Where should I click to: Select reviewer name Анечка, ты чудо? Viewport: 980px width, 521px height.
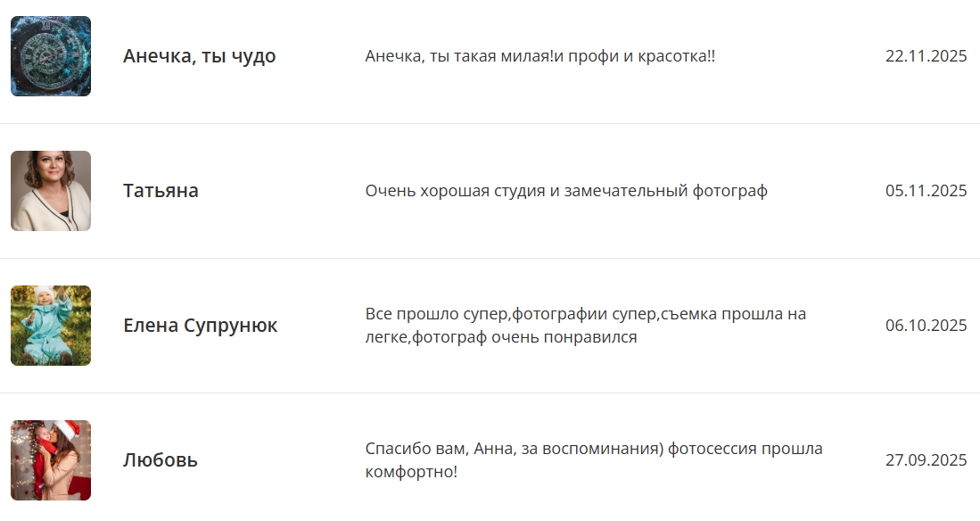(200, 56)
